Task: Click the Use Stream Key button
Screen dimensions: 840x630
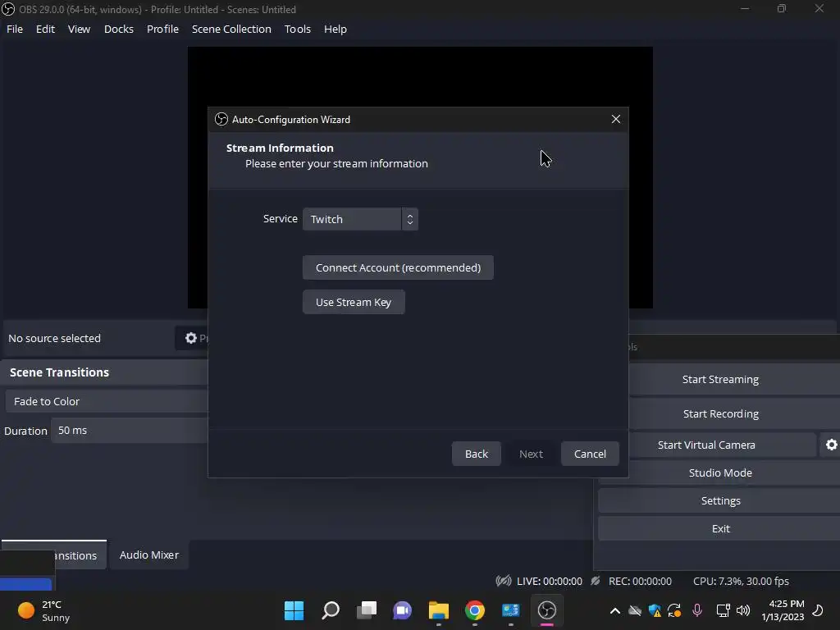Action: [x=354, y=302]
